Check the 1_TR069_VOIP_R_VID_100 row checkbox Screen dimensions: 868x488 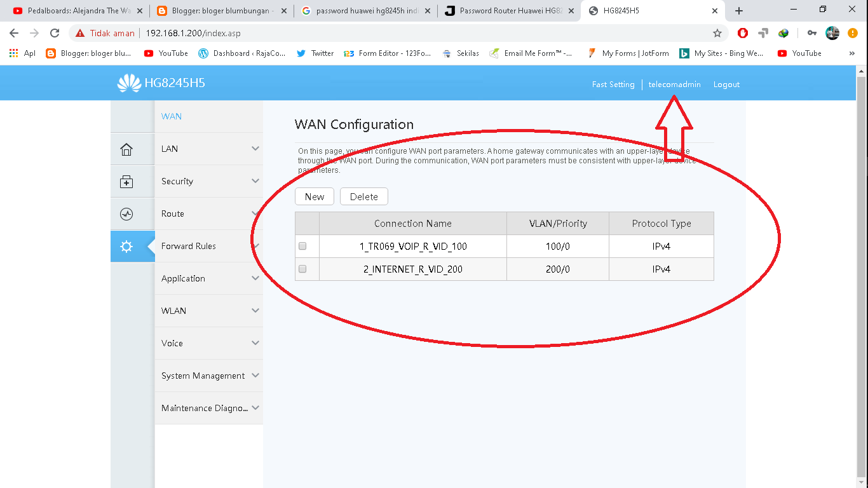pos(303,246)
